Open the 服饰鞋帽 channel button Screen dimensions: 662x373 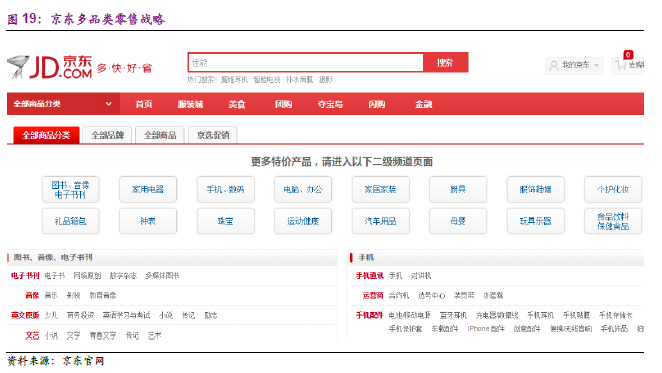535,190
